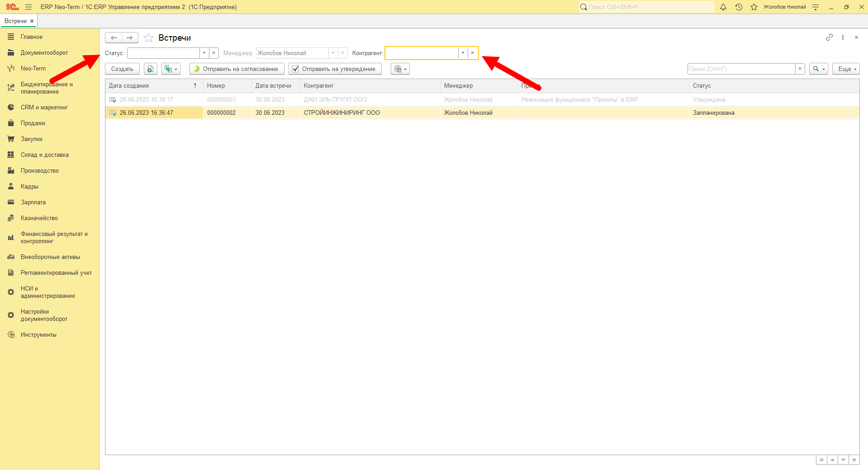Open the main menu hamburger icon
Screen dimensions: 868x470
click(28, 7)
